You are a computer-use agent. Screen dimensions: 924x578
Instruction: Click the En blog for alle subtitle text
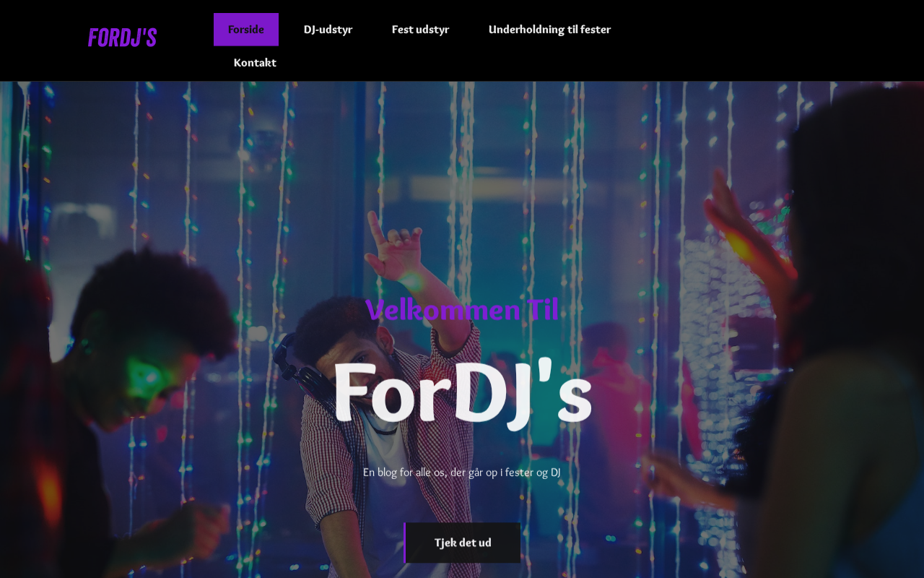462,473
